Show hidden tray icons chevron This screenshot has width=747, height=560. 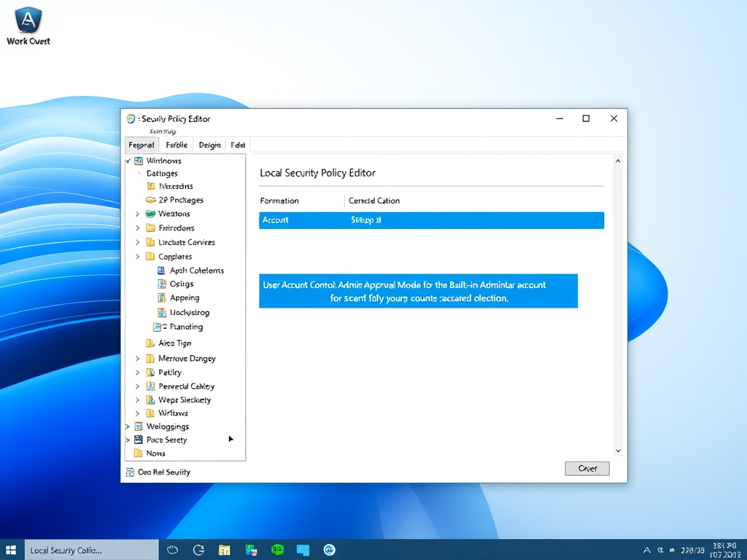pyautogui.click(x=646, y=550)
